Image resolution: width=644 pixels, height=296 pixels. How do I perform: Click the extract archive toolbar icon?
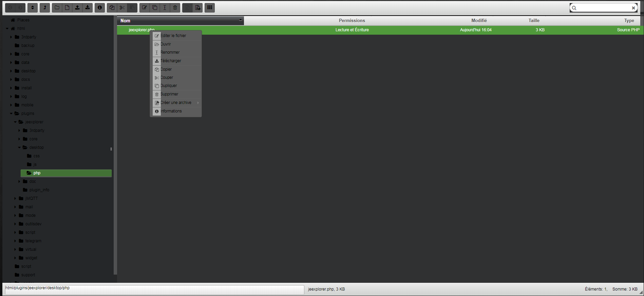[x=187, y=7]
